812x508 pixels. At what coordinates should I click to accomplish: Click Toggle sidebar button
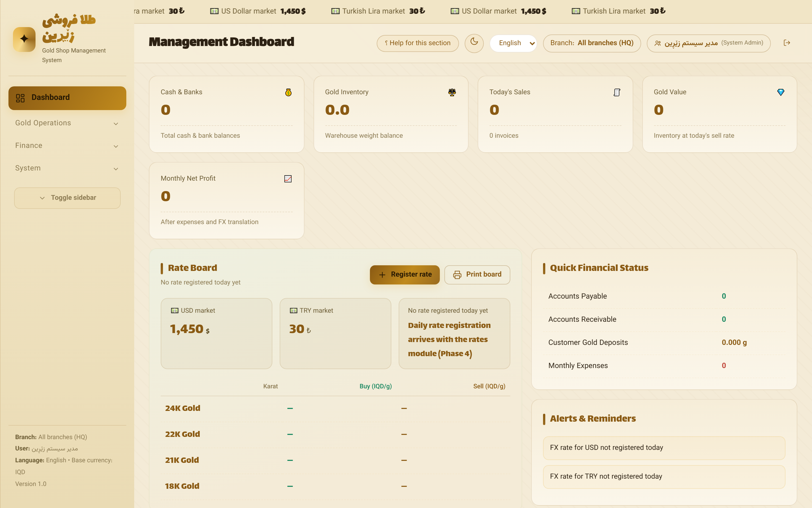[x=67, y=198]
